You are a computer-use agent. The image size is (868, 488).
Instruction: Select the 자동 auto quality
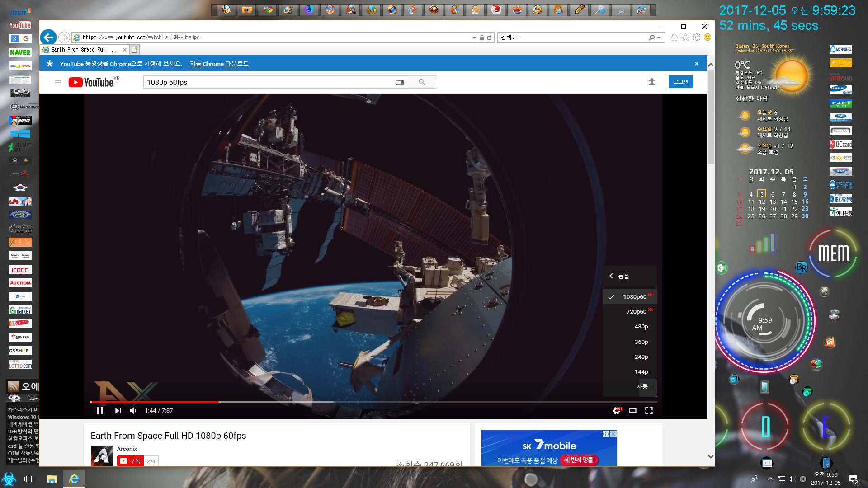[630, 387]
